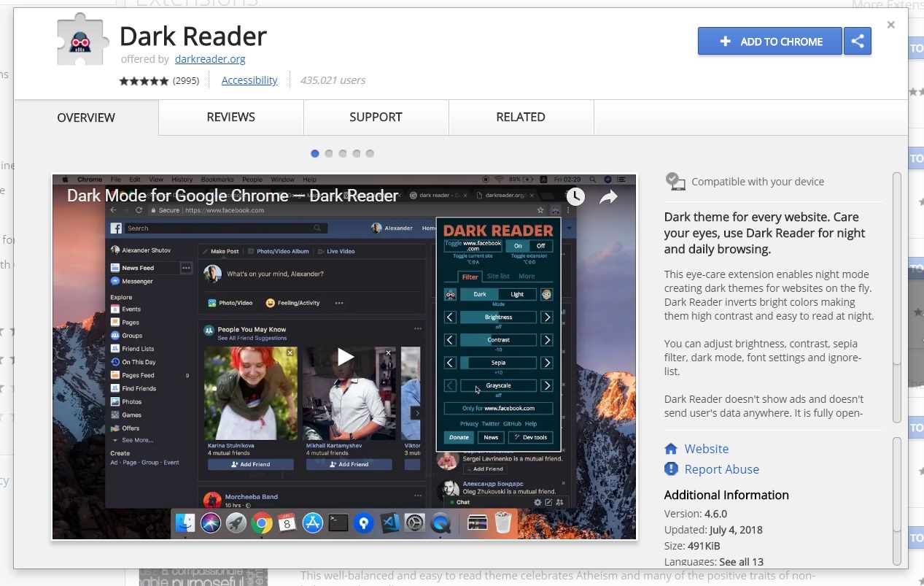Viewport: 924px width, 586px height.
Task: Open the video title Dark Mode for Google Chrome
Action: (233, 196)
